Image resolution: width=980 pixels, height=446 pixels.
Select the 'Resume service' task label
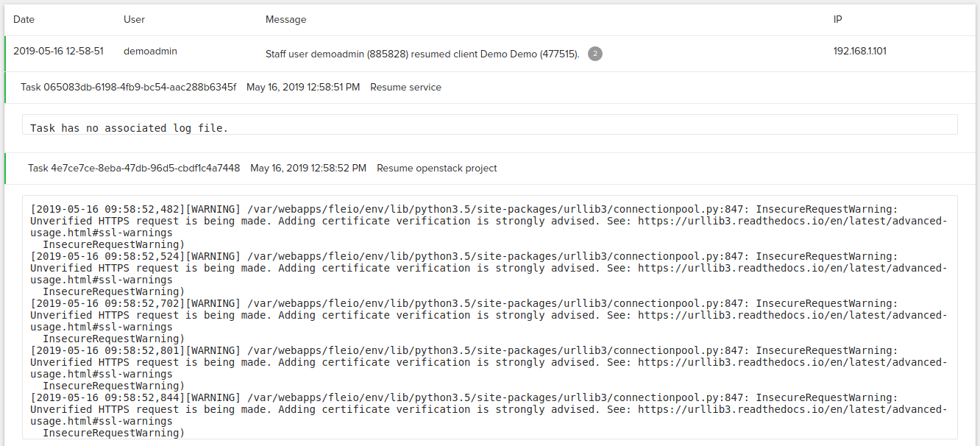pyautogui.click(x=405, y=87)
